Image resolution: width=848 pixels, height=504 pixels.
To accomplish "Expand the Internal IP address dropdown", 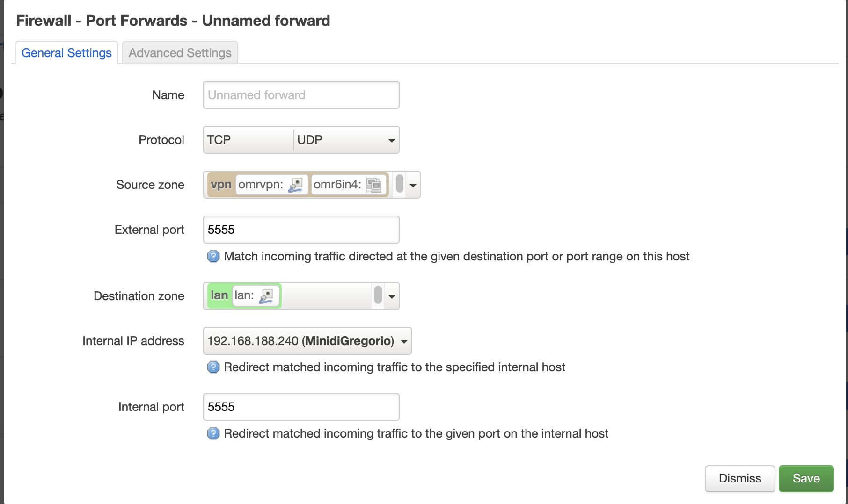I will (404, 341).
